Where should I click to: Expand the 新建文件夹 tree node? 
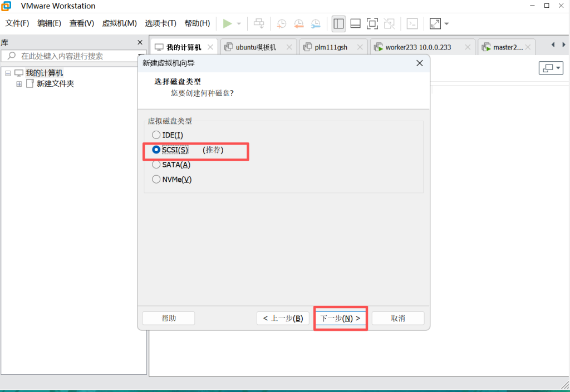click(19, 84)
